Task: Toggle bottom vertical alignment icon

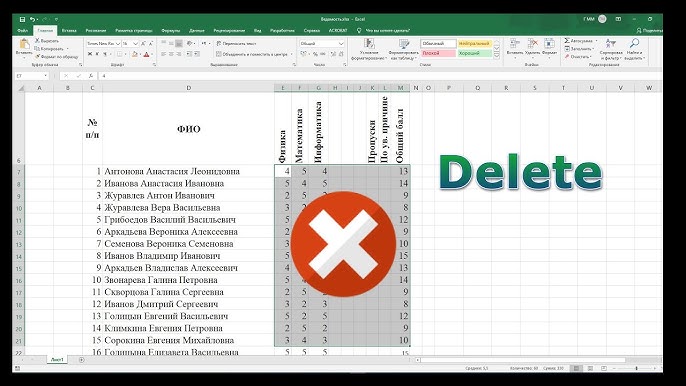Action: point(179,43)
